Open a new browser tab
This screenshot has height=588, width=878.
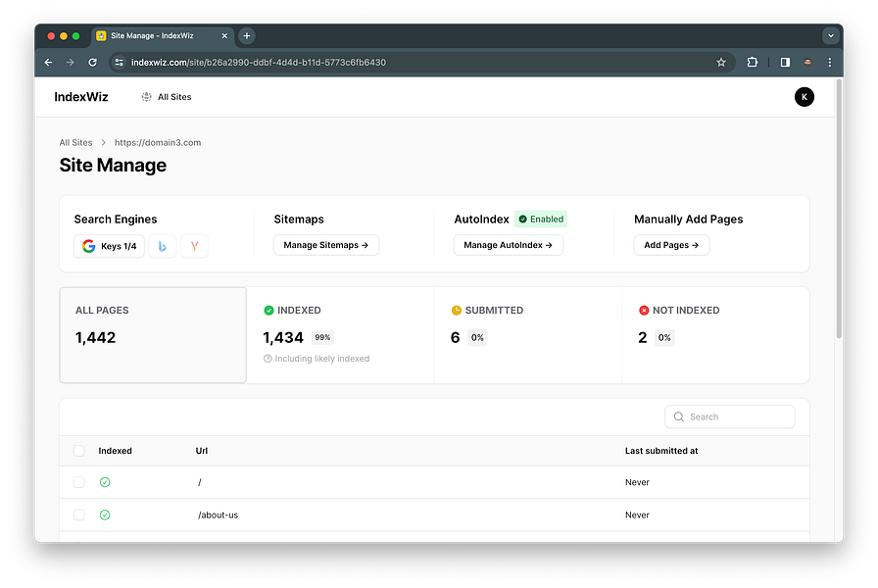[x=247, y=35]
